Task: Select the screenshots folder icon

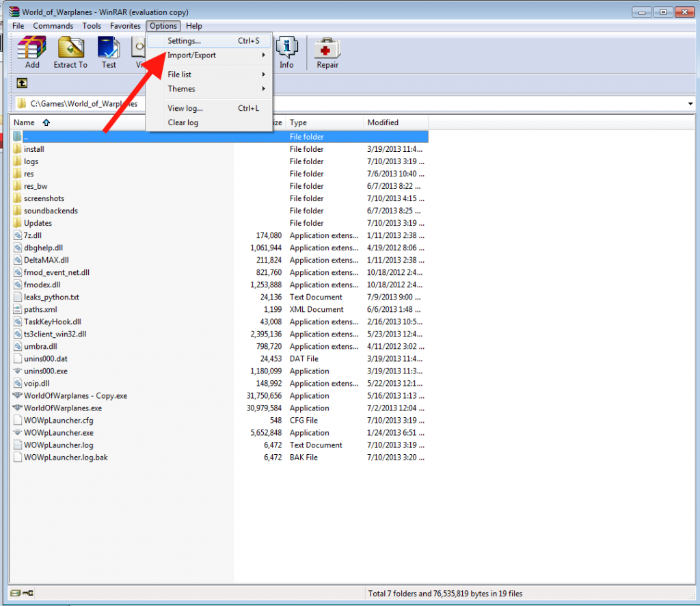Action: click(17, 198)
